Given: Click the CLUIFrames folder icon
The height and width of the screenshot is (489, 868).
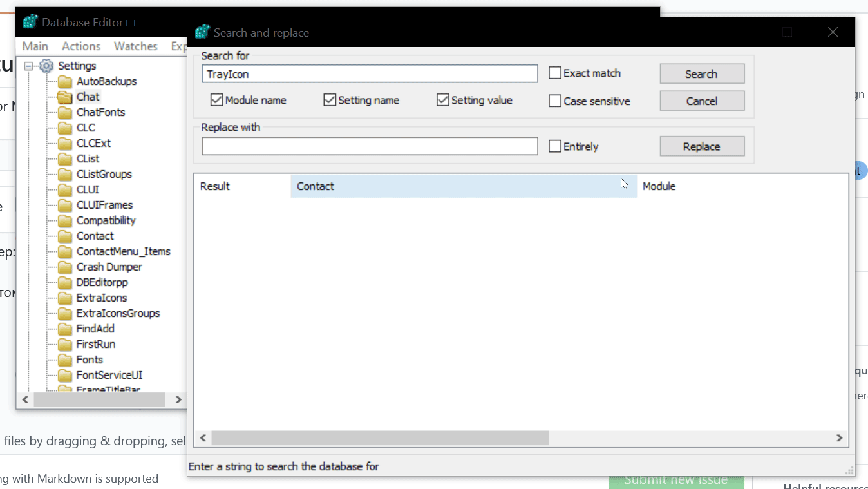Looking at the screenshot, I should point(64,206).
